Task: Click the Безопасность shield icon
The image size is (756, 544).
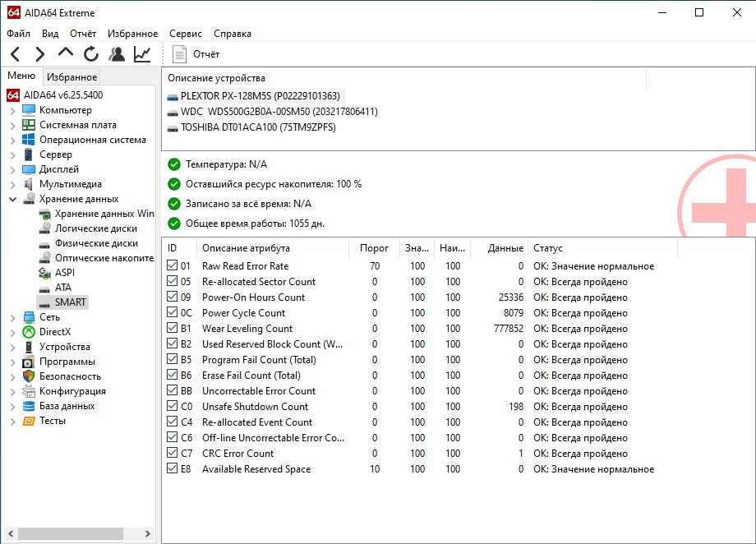Action: 29,376
